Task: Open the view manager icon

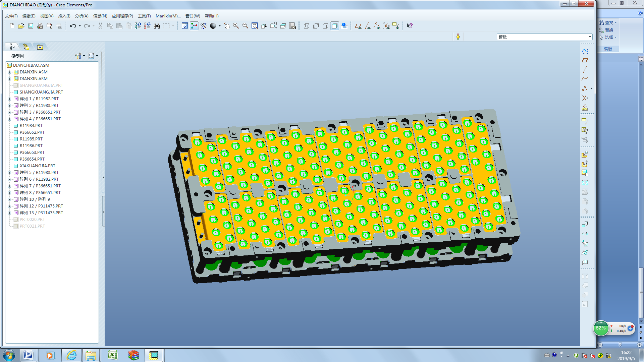Action: tap(292, 26)
